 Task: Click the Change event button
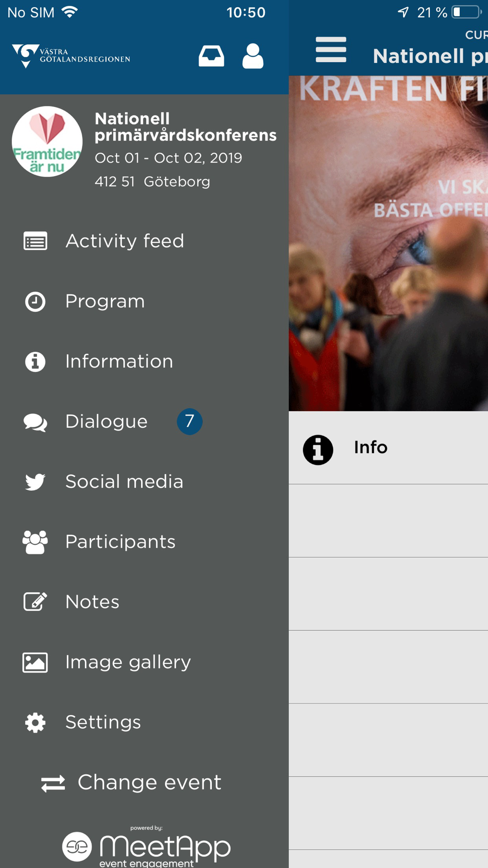(x=131, y=783)
